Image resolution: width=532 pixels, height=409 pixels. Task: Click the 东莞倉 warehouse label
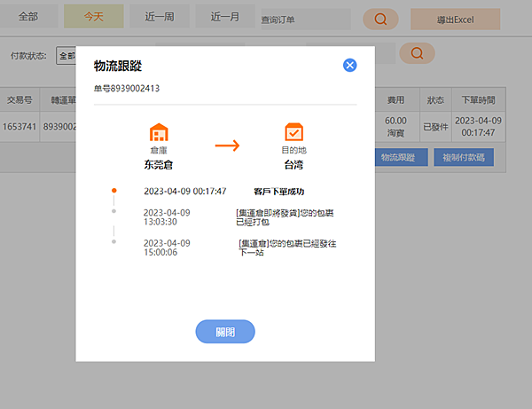[x=159, y=165]
